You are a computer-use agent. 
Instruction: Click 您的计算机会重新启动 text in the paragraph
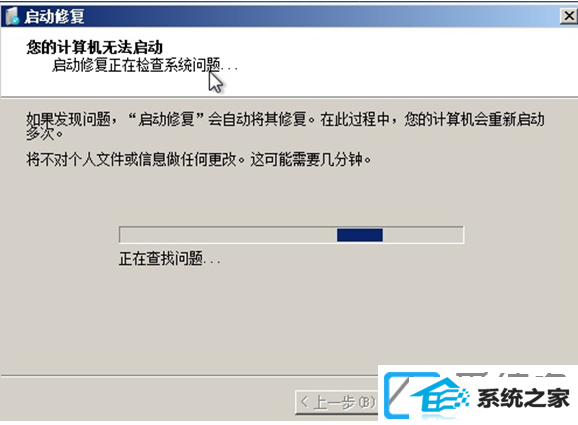[x=474, y=119]
